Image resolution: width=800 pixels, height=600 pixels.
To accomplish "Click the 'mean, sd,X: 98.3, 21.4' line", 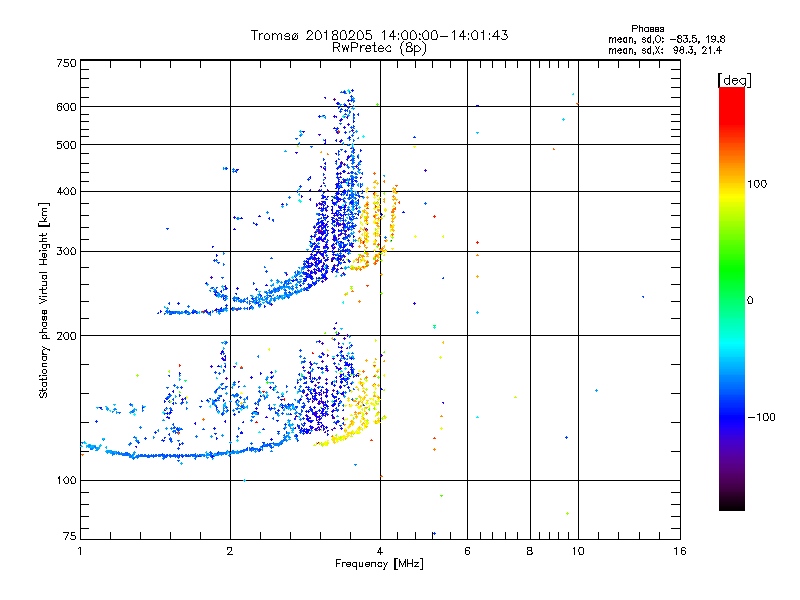I will (x=665, y=50).
